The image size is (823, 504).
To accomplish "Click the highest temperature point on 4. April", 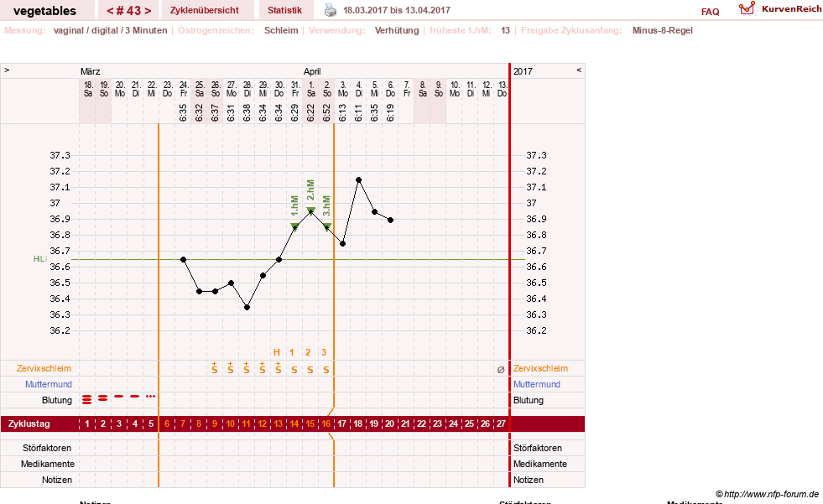I will pos(358,180).
